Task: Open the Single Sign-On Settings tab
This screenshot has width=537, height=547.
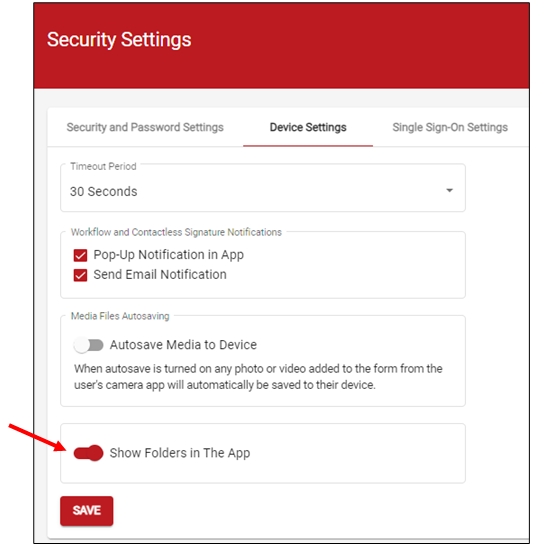Action: [450, 127]
